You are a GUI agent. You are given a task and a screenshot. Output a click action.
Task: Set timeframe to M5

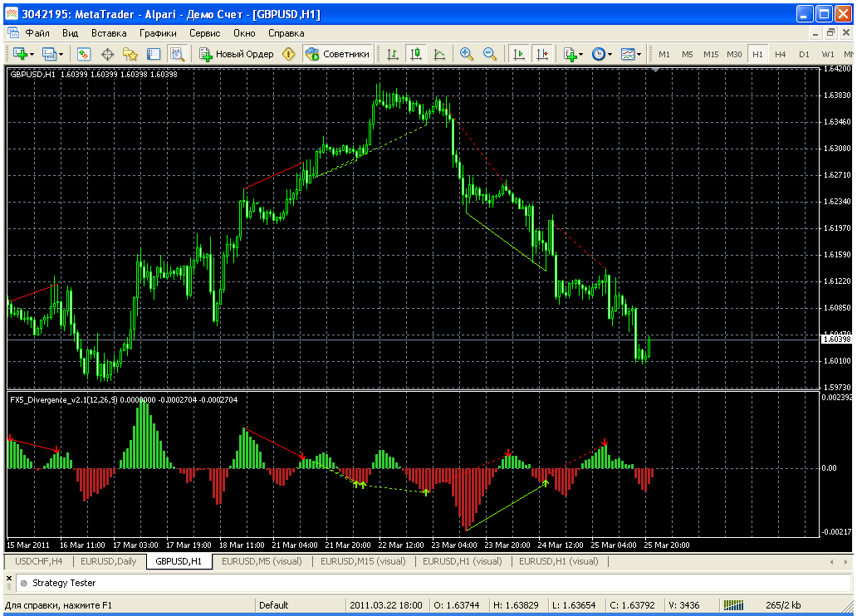687,54
